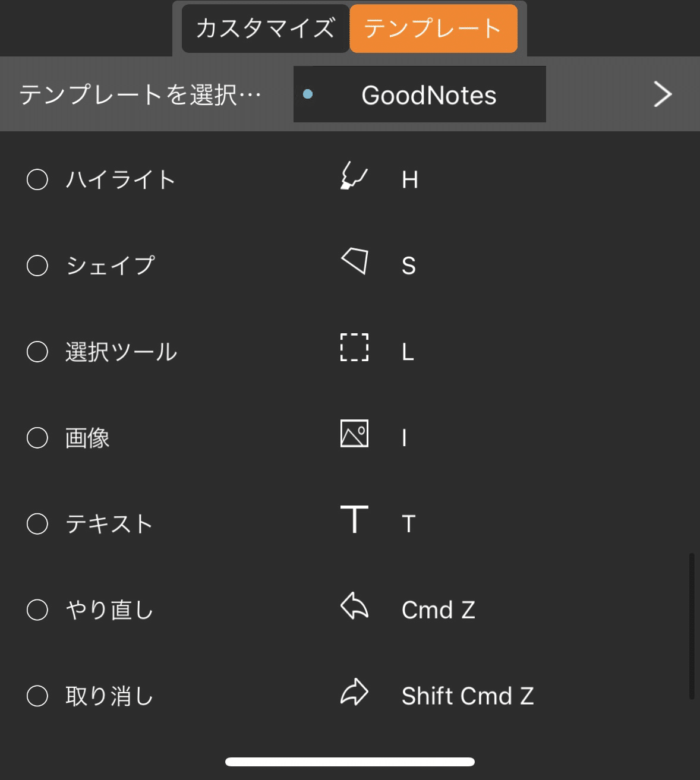Select the テキスト radio button
Image resolution: width=700 pixels, height=780 pixels.
point(37,524)
